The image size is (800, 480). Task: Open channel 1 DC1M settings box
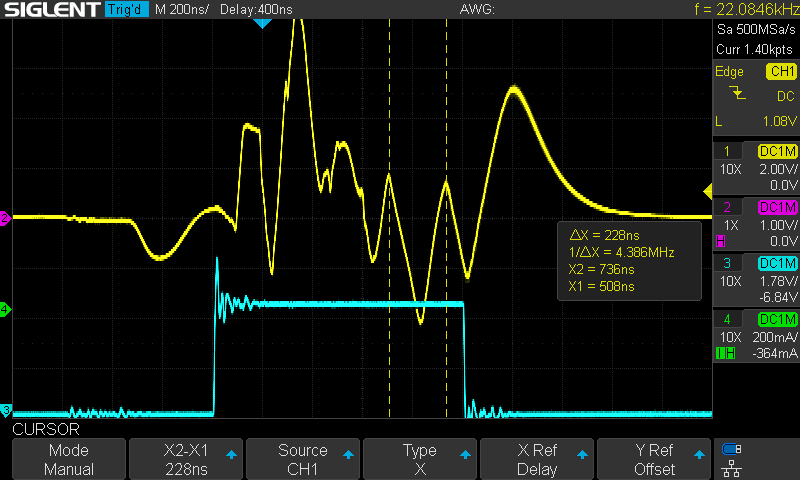click(777, 151)
